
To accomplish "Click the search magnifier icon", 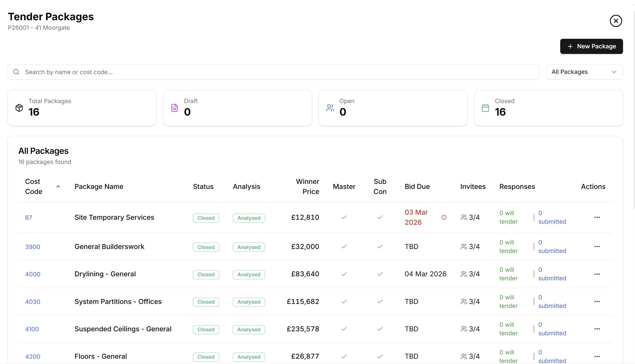I will pyautogui.click(x=16, y=71).
